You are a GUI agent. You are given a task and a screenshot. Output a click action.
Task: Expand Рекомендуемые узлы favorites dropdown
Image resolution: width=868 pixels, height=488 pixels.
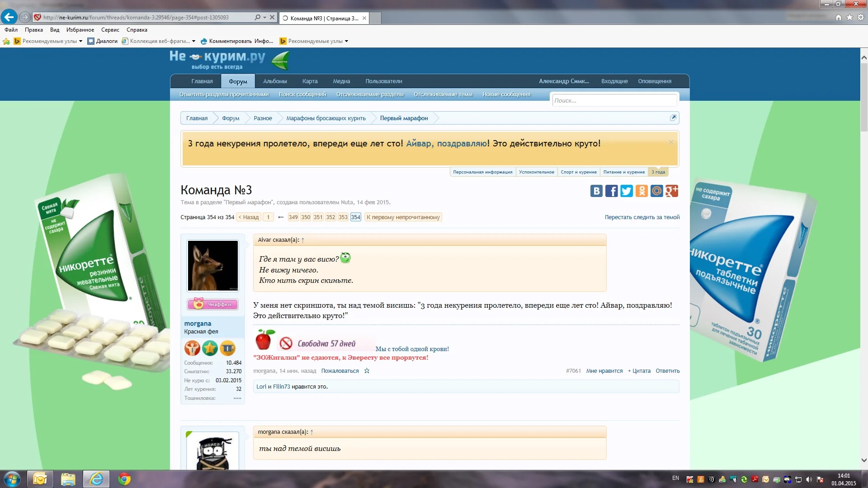[80, 41]
